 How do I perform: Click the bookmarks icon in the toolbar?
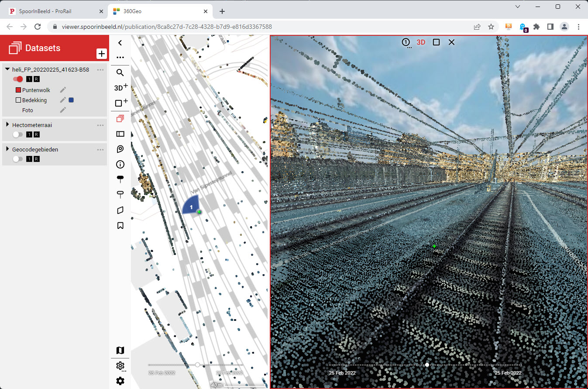120,225
